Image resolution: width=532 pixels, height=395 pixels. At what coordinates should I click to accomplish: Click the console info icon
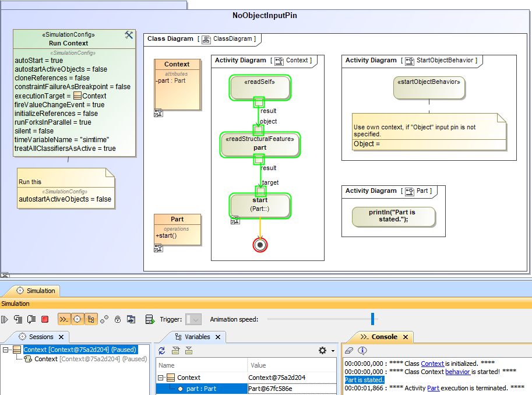[362, 351]
